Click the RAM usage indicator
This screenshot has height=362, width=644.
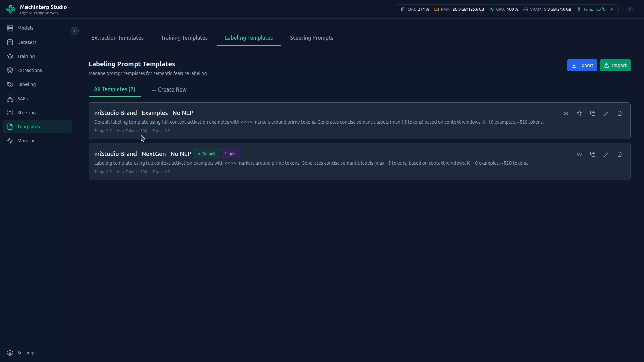point(459,9)
